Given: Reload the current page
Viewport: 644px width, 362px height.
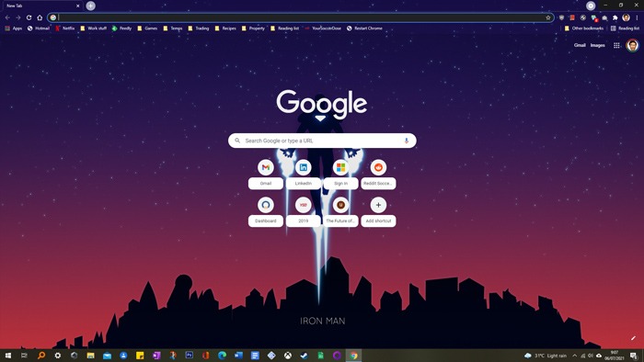Looking at the screenshot, I should (29, 17).
